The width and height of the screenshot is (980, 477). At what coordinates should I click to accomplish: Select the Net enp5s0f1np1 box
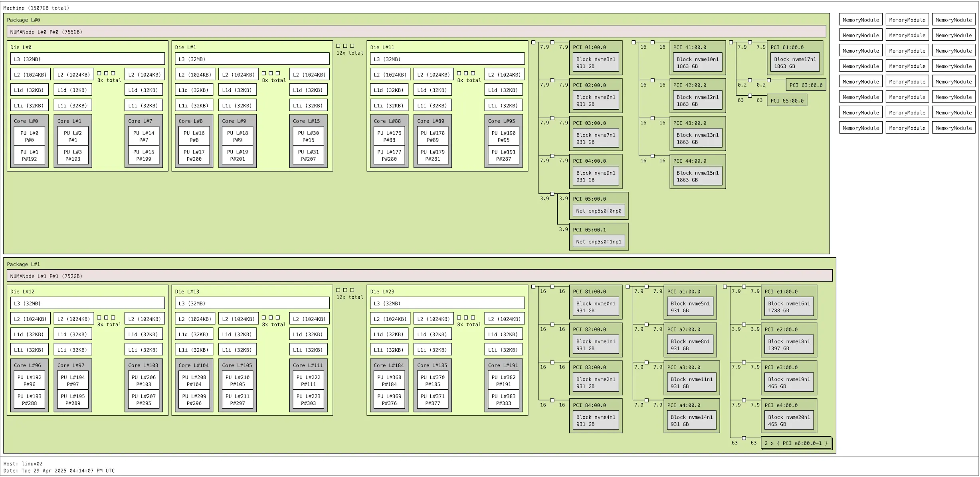pyautogui.click(x=599, y=241)
